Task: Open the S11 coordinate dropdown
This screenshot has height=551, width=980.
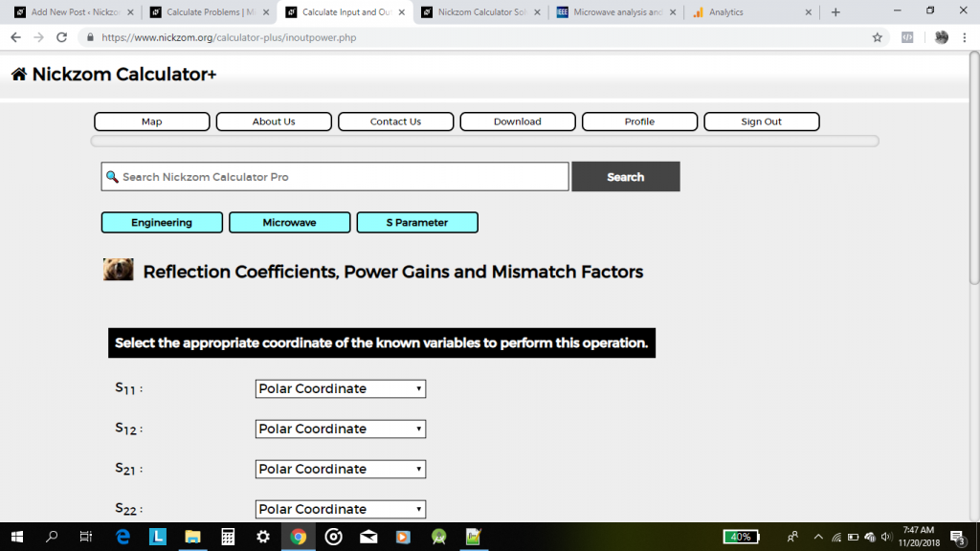Action: point(341,388)
